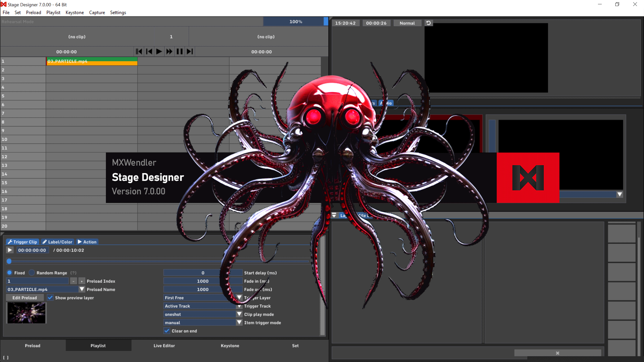Jump to the last playlist item
This screenshot has width=644, height=362.
pos(190,52)
